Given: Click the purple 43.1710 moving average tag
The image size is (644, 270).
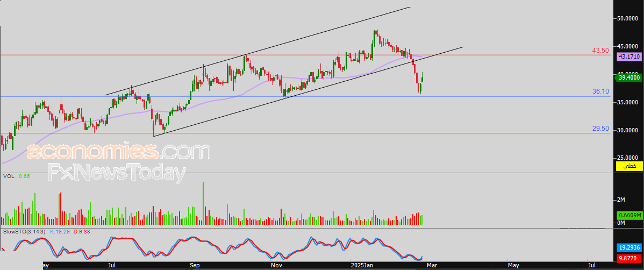Looking at the screenshot, I should pos(628,56).
